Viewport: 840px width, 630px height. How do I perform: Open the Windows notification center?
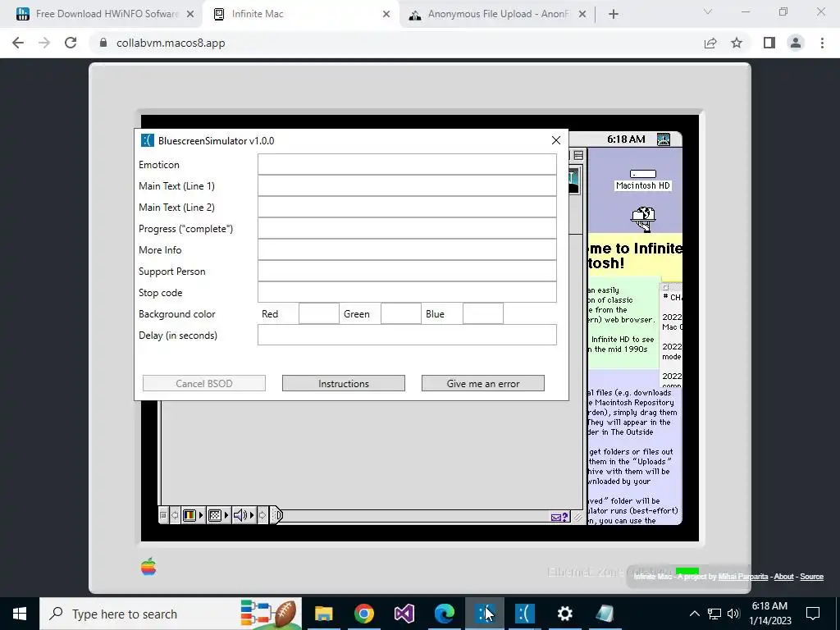pos(813,614)
